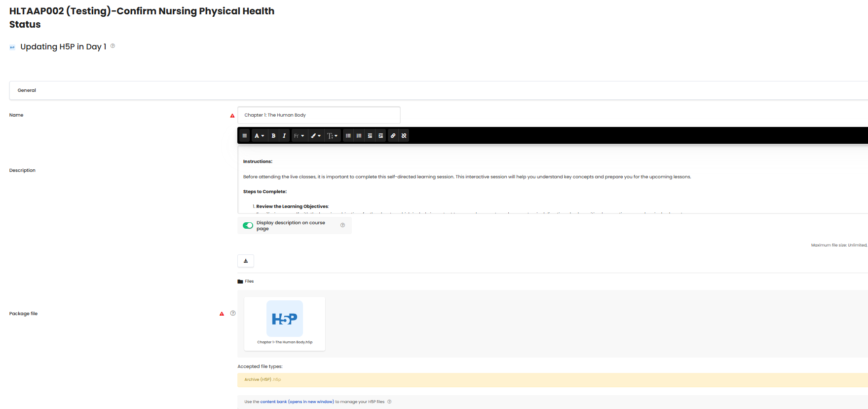
Task: Click inside the Description editor text area
Action: pos(553,179)
